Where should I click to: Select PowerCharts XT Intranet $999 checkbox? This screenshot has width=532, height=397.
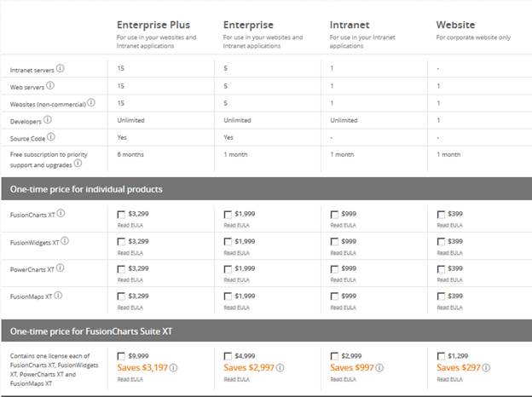334,269
